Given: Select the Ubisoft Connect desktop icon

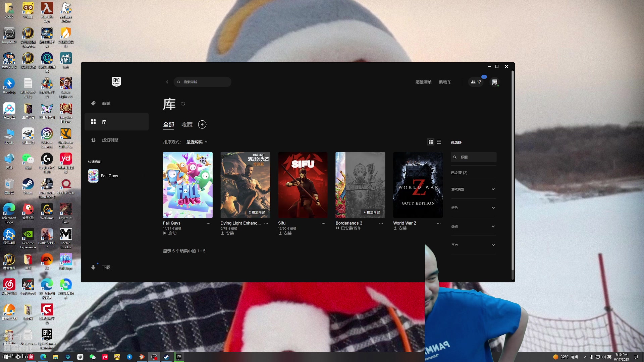Looking at the screenshot, I should [x=47, y=138].
